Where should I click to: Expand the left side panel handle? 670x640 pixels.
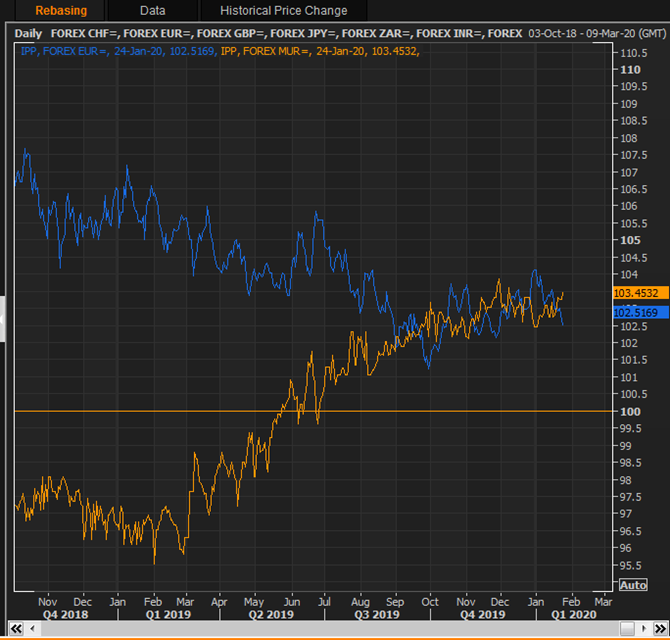pos(2,319)
